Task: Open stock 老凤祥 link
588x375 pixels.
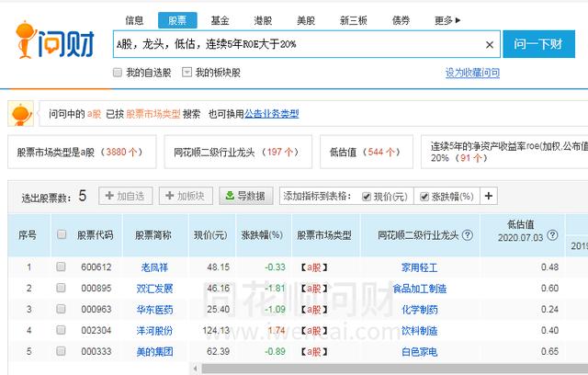Action: click(154, 267)
